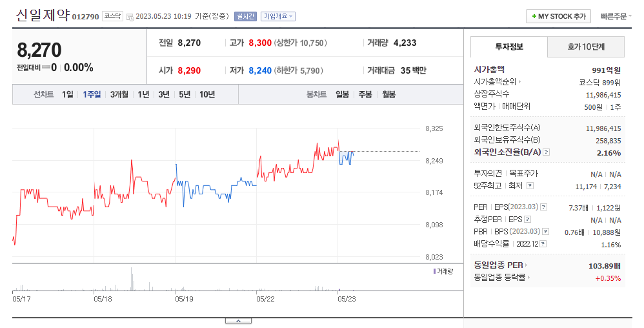
Task: Select the 1주일 line chart period
Action: point(92,94)
